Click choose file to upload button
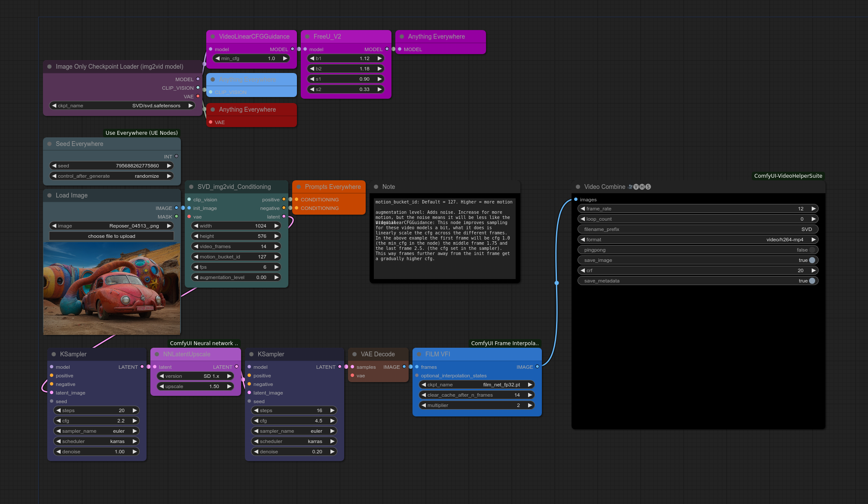Viewport: 868px width, 504px height. click(x=111, y=236)
